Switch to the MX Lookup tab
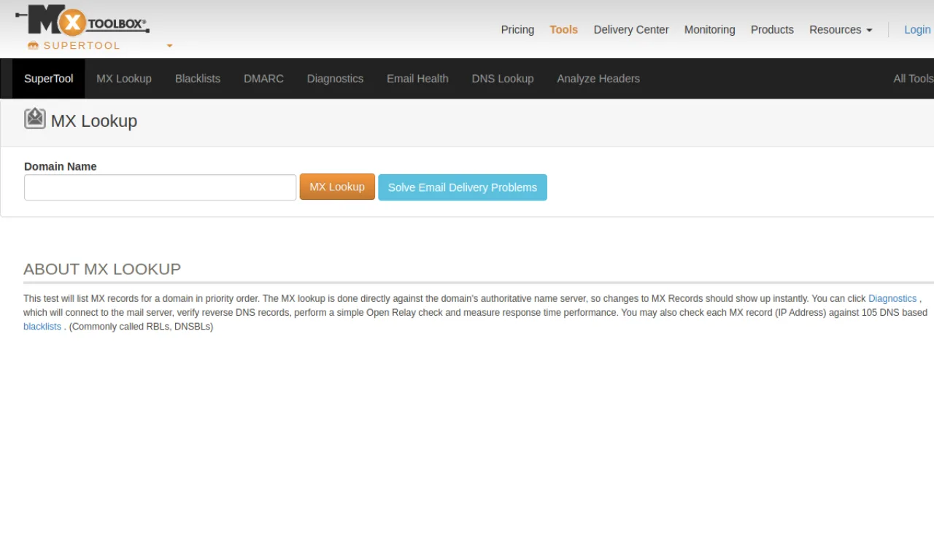The width and height of the screenshot is (934, 560). pyautogui.click(x=124, y=79)
